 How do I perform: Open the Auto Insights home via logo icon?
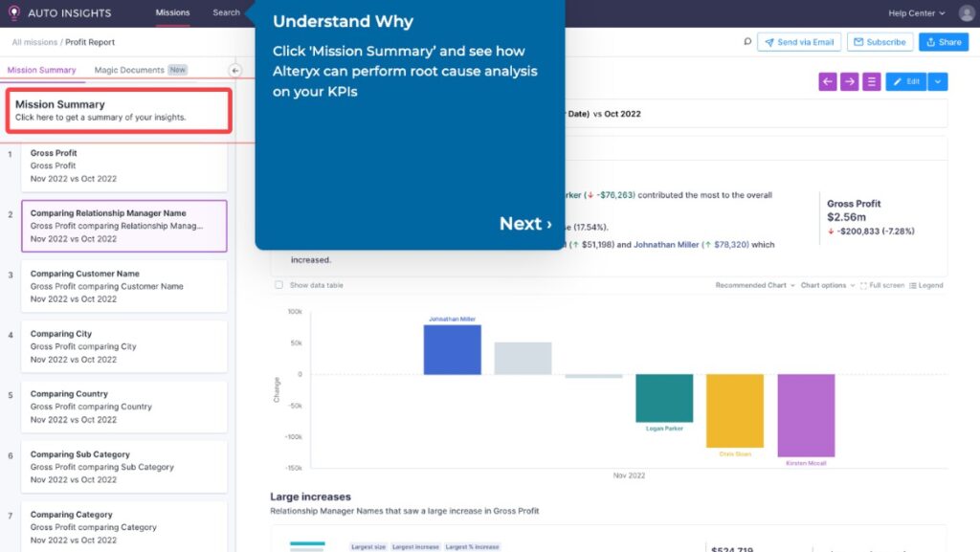[13, 12]
